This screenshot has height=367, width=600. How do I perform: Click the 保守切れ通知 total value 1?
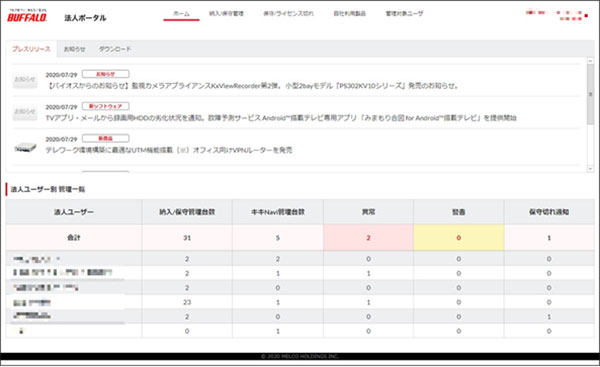[549, 238]
